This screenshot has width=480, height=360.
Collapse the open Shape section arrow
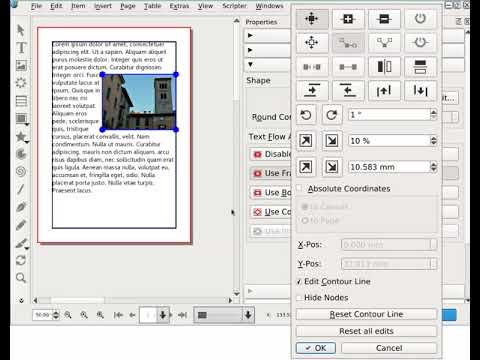point(250,64)
